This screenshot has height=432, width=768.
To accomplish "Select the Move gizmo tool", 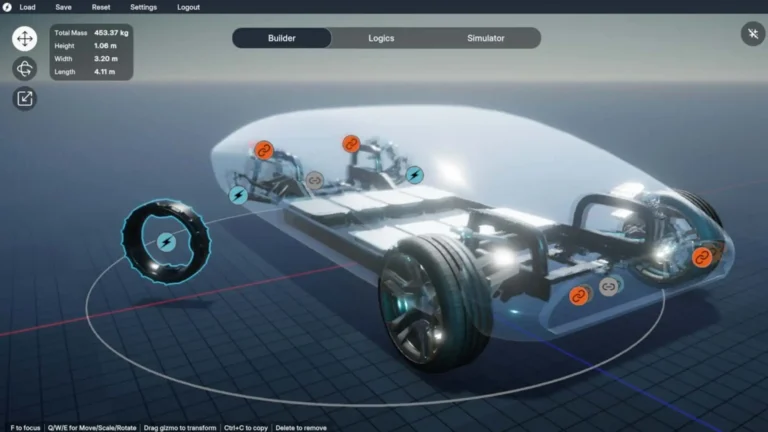I will pyautogui.click(x=25, y=39).
